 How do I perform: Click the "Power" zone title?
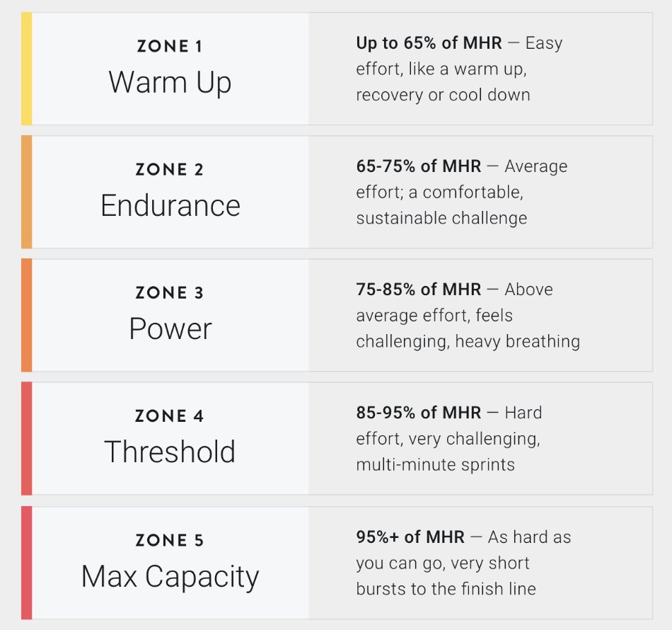(170, 328)
